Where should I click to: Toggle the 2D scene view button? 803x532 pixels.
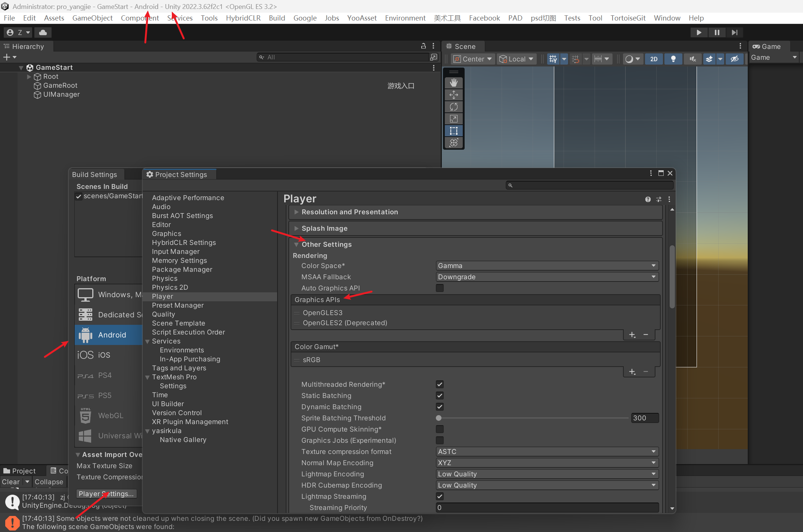click(x=654, y=59)
